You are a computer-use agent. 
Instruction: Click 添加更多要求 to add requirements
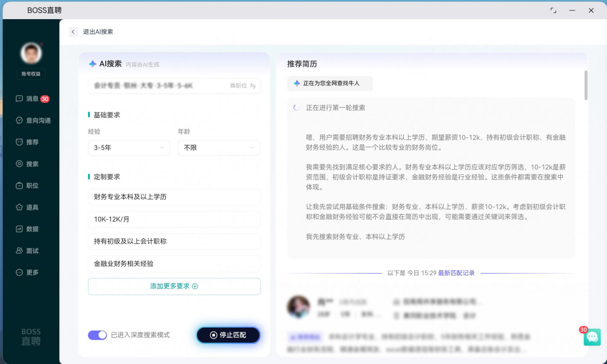coord(174,286)
